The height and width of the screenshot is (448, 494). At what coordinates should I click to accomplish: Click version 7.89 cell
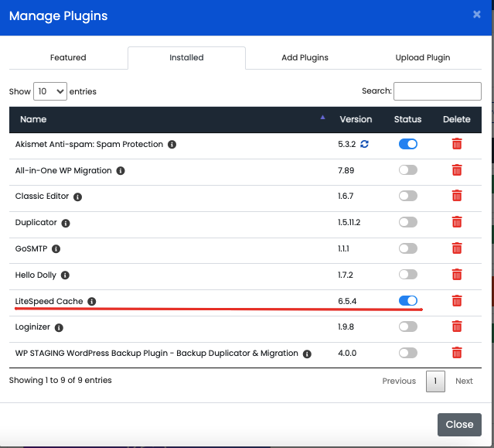tap(346, 170)
